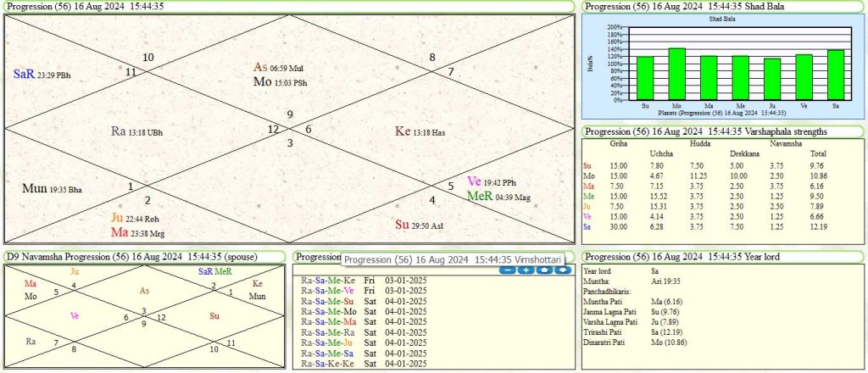Click the up arrow button in Vimshottari panel
The image size is (868, 373).
pos(543,270)
